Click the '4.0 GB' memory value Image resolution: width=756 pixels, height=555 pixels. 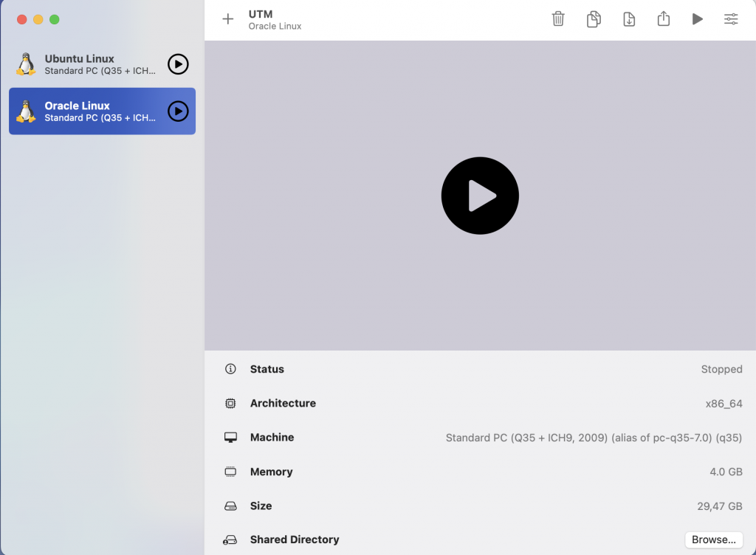click(x=726, y=472)
